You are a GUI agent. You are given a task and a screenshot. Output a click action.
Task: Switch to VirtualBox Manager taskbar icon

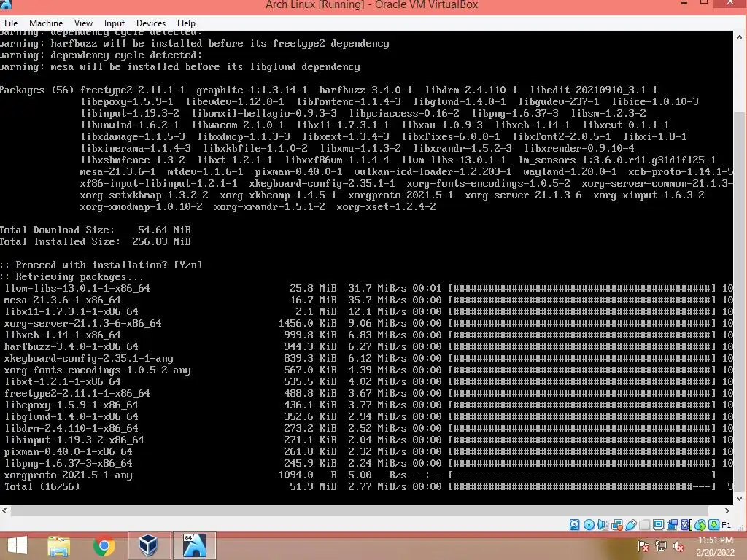[x=148, y=545]
